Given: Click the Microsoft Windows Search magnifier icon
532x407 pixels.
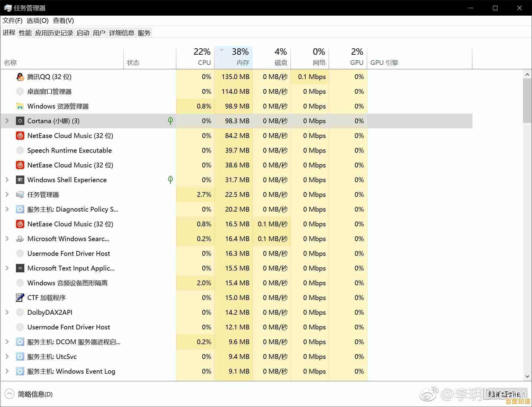Looking at the screenshot, I should [x=20, y=239].
